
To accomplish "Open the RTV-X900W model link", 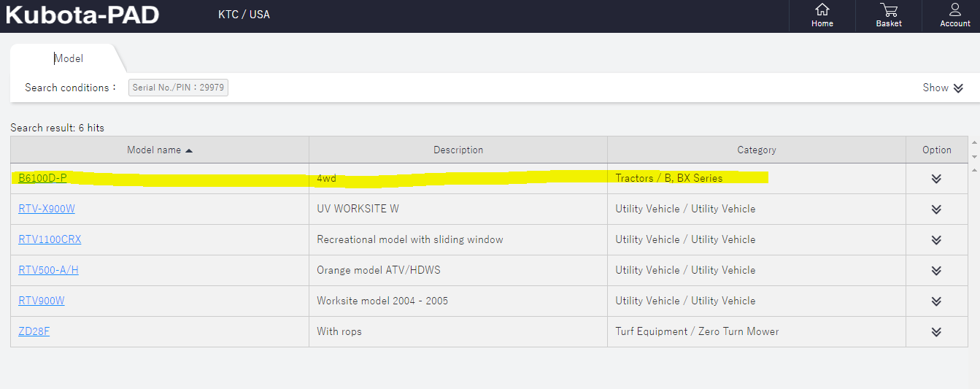I will [47, 209].
